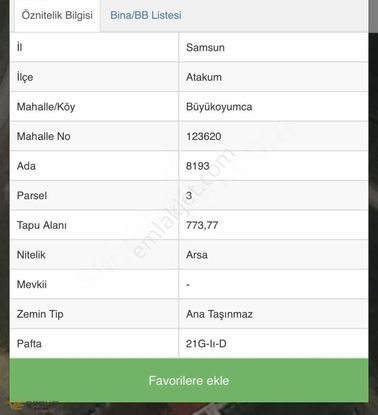Screen dimensions: 378x415
Task: Click the Zemin Tip value Ana Taşınmaz
Action: click(219, 314)
